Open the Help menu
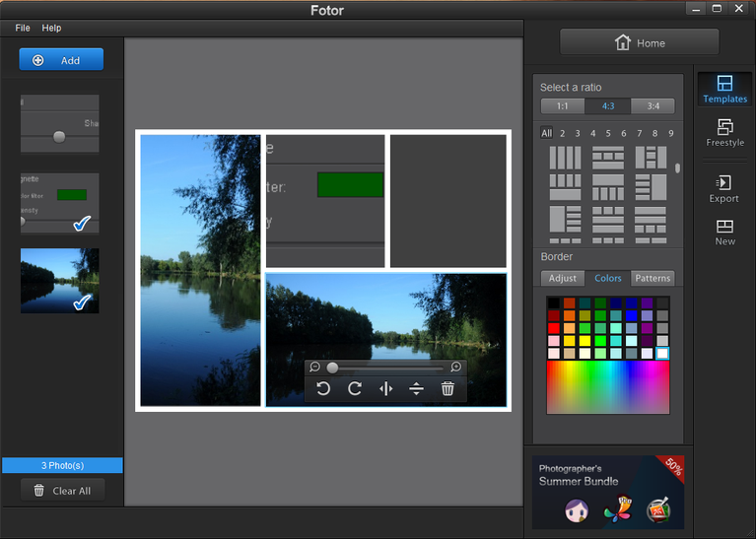Screen dimensions: 756x539 51,29
